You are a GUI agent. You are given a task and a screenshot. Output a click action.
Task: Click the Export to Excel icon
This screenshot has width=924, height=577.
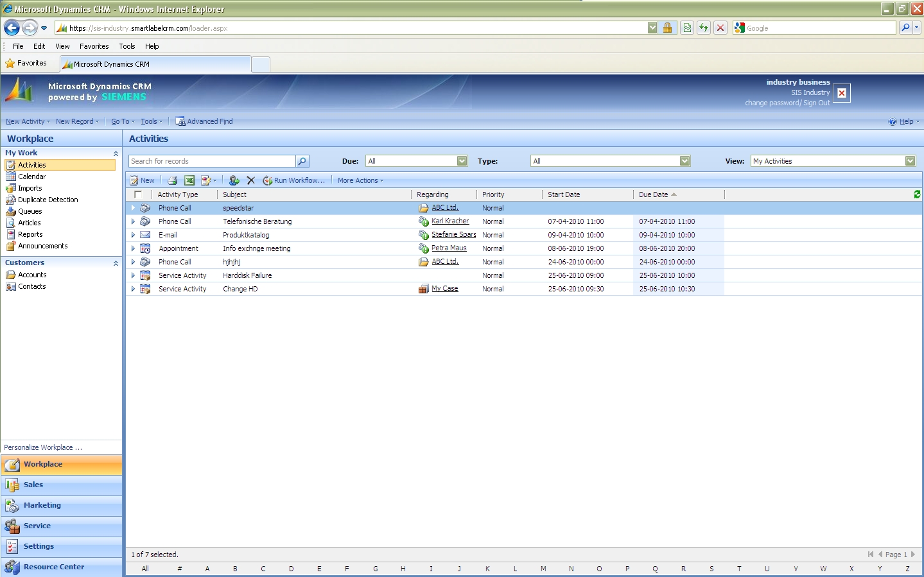189,180
